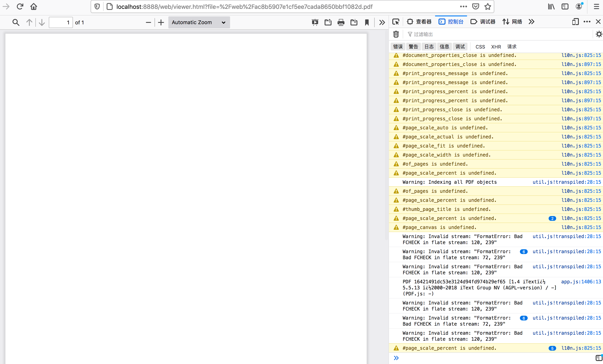
Task: Open the Automatic Zoom dropdown
Action: pyautogui.click(x=199, y=22)
